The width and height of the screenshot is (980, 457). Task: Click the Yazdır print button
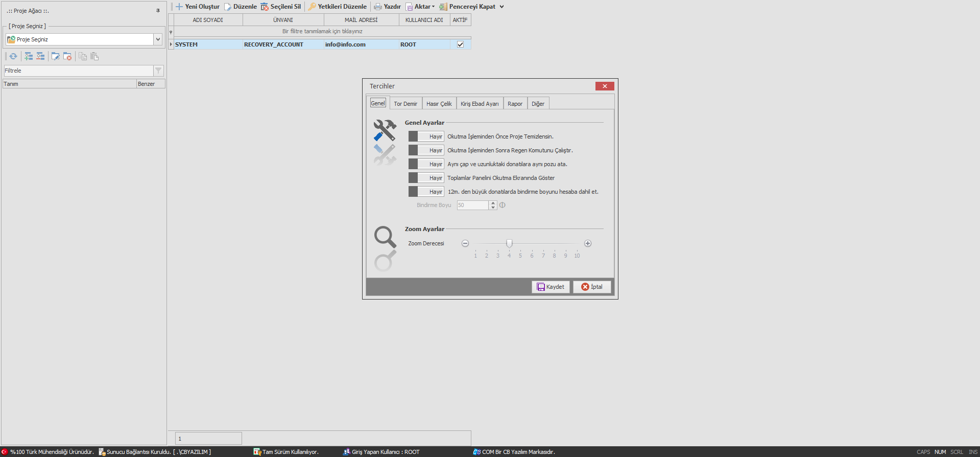[x=388, y=7]
